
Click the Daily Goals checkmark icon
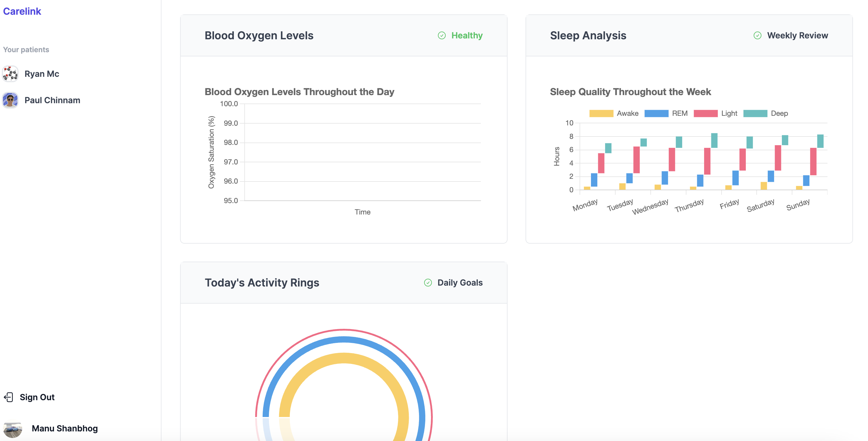coord(428,283)
